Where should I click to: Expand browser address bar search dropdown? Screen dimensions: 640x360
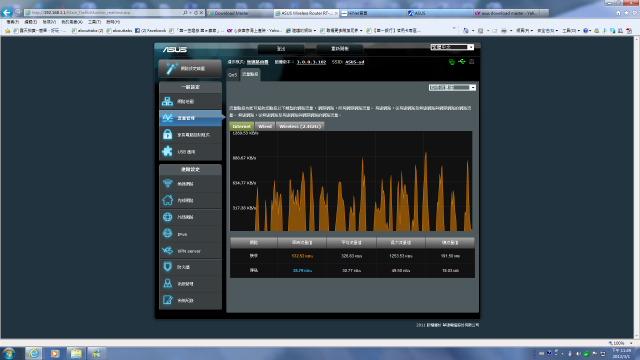click(x=190, y=13)
